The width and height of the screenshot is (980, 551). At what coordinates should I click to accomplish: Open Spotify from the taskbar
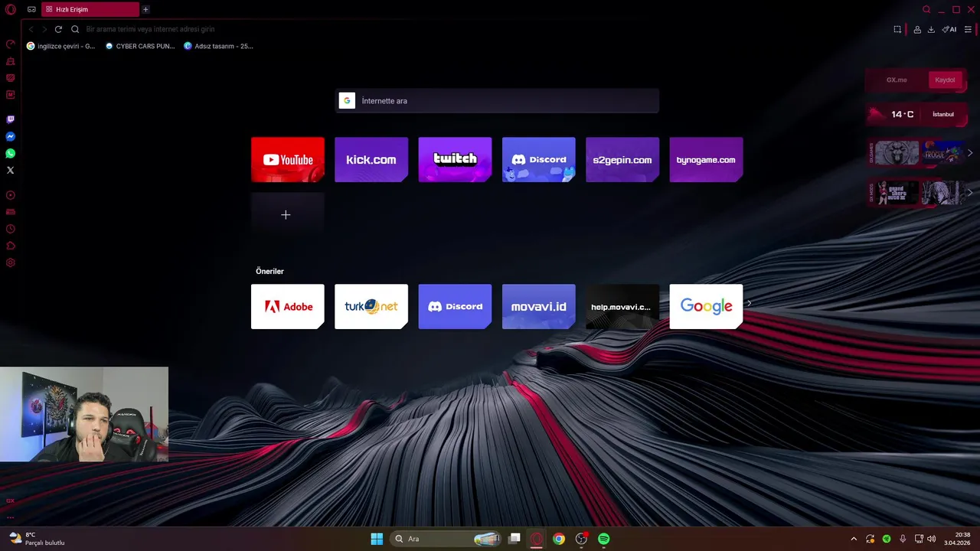pos(603,539)
